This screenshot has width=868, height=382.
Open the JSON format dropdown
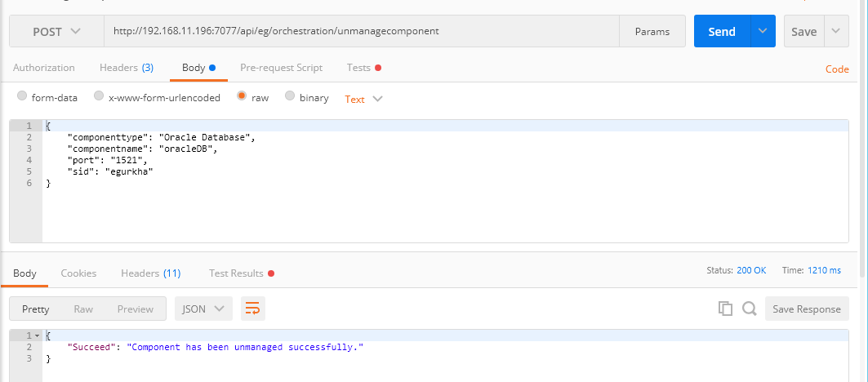(203, 309)
